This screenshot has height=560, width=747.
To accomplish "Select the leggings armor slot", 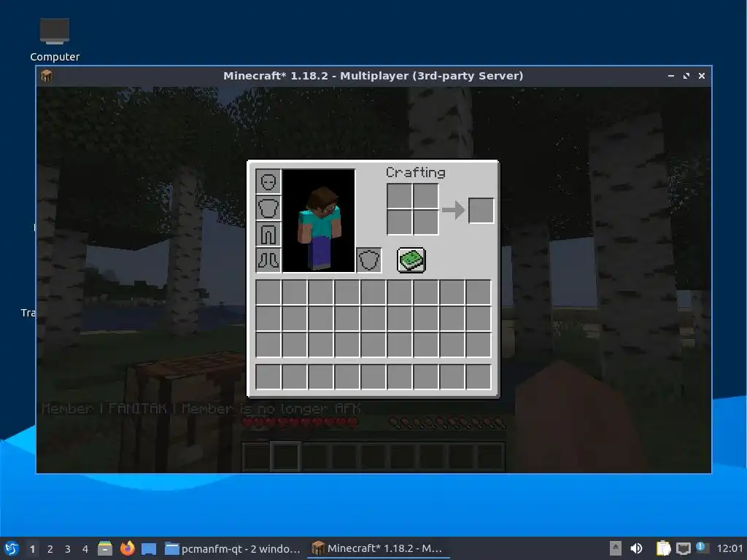I will click(268, 234).
